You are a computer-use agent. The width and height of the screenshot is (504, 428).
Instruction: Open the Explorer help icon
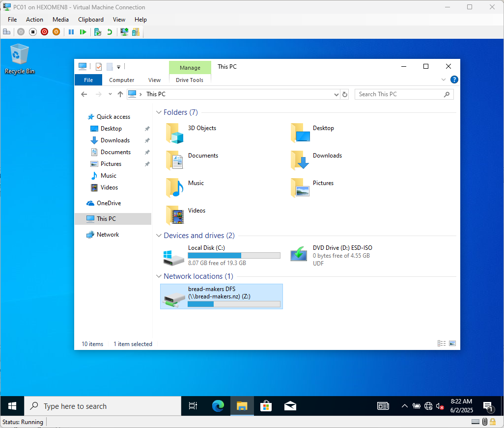click(454, 80)
